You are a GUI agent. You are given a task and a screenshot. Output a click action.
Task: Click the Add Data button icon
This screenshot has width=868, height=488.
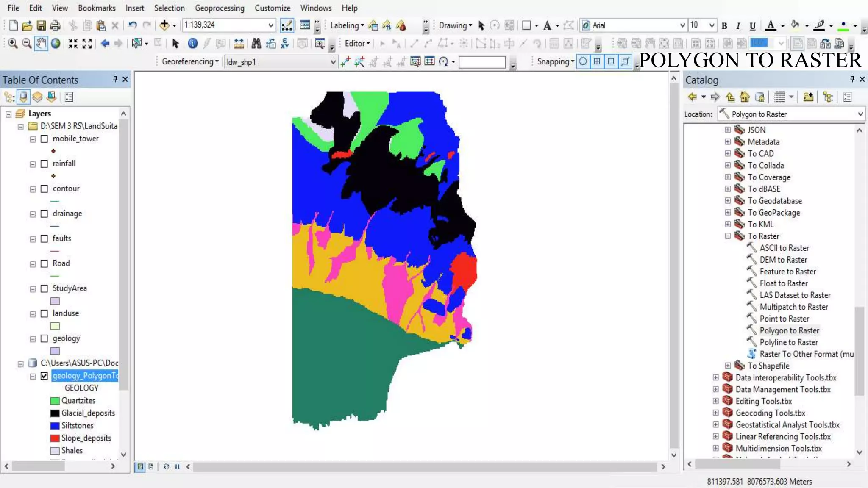coord(164,25)
